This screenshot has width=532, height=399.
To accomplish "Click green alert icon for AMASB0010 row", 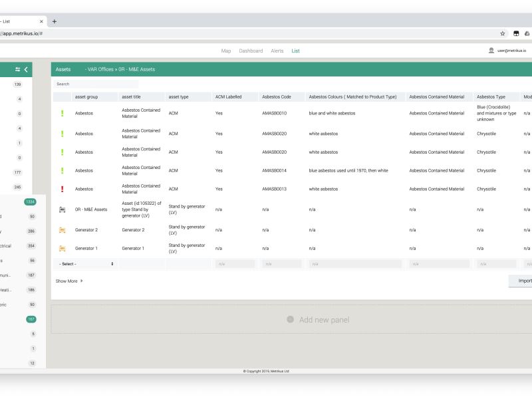I will click(62, 113).
